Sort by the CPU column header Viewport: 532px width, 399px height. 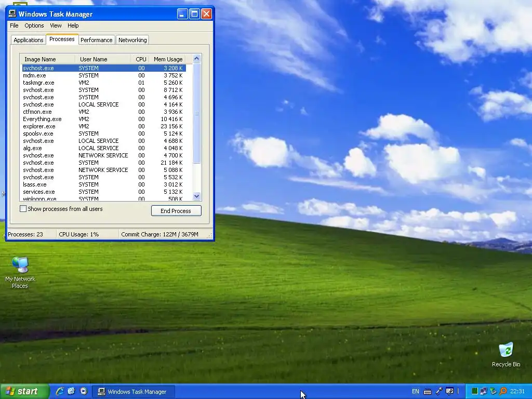[140, 59]
